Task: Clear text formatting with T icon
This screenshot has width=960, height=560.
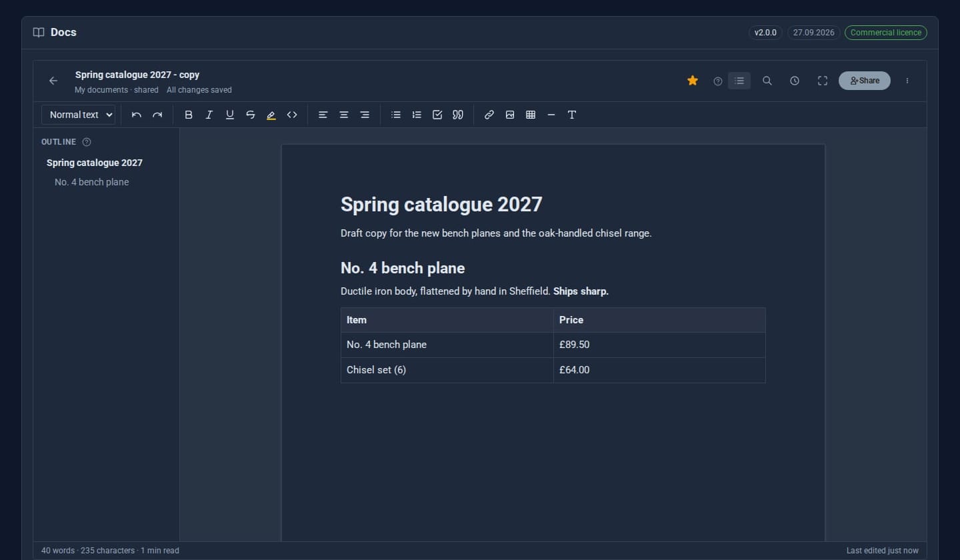Action: [x=572, y=115]
